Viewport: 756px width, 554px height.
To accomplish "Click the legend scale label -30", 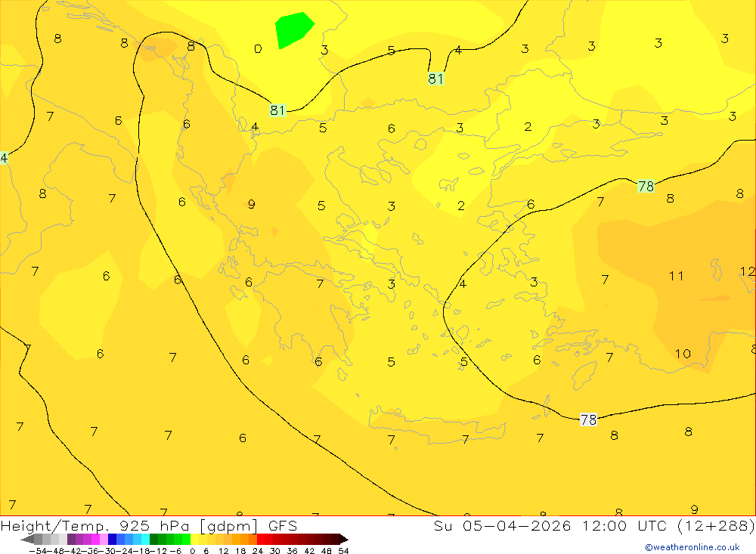I will point(107,551).
